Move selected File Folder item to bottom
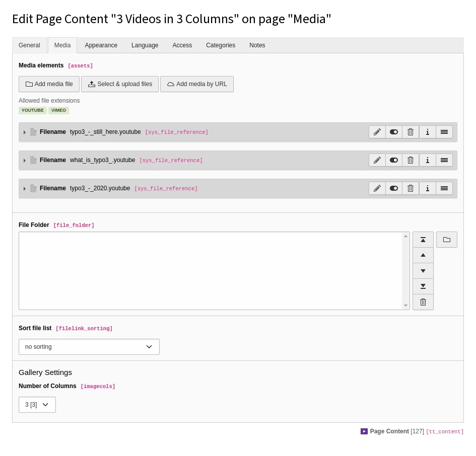 (423, 286)
